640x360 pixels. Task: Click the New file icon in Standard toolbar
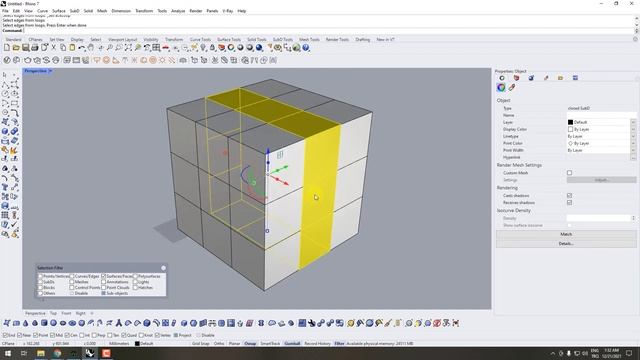(7, 48)
